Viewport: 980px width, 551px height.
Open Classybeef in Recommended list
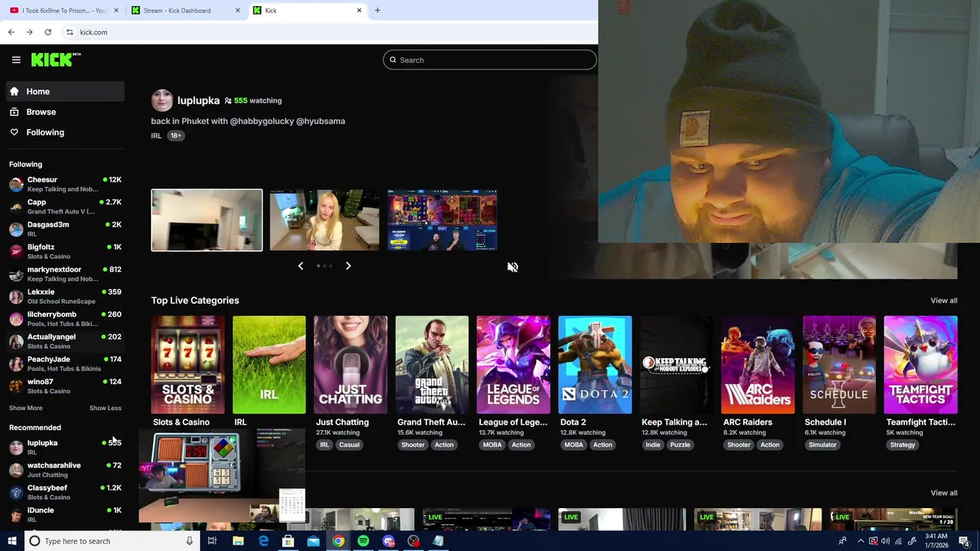click(x=65, y=492)
